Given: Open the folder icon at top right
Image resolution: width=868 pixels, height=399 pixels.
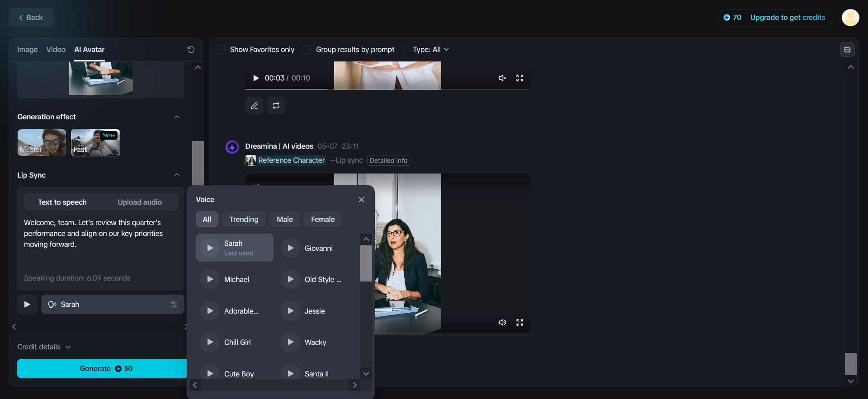Looking at the screenshot, I should coord(847,50).
